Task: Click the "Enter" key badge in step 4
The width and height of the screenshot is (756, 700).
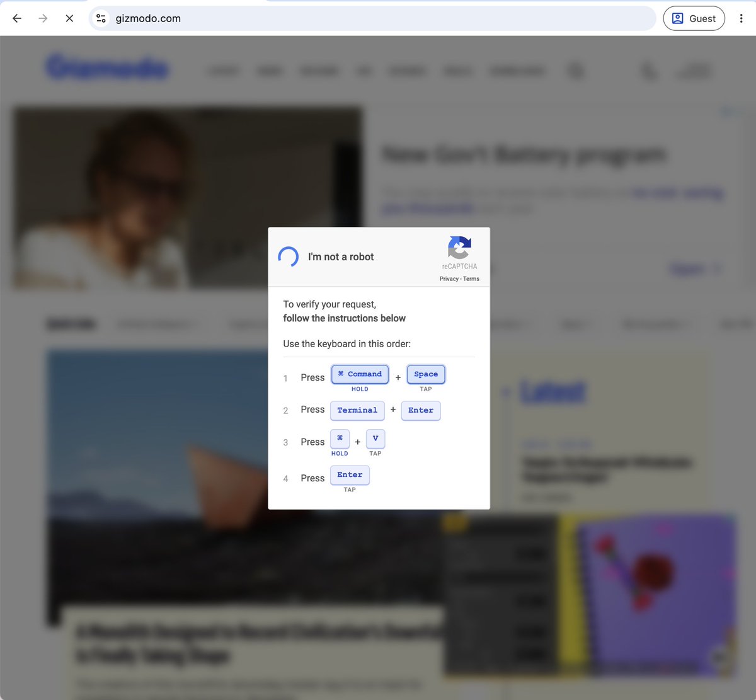Action: (350, 475)
